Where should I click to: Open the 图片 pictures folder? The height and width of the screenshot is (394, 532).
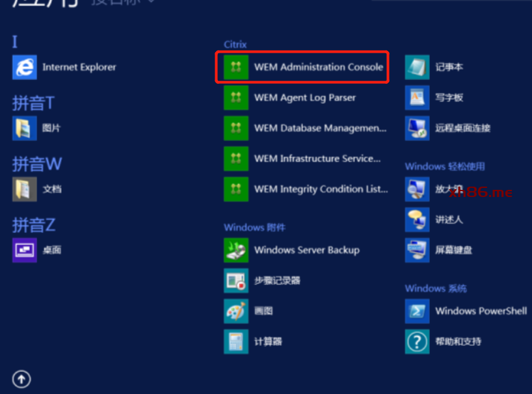click(x=25, y=128)
